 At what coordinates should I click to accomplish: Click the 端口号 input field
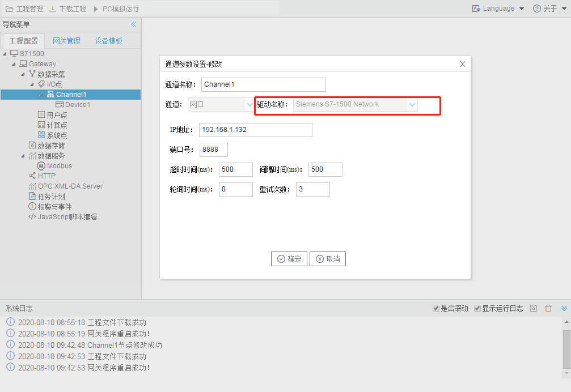(214, 150)
